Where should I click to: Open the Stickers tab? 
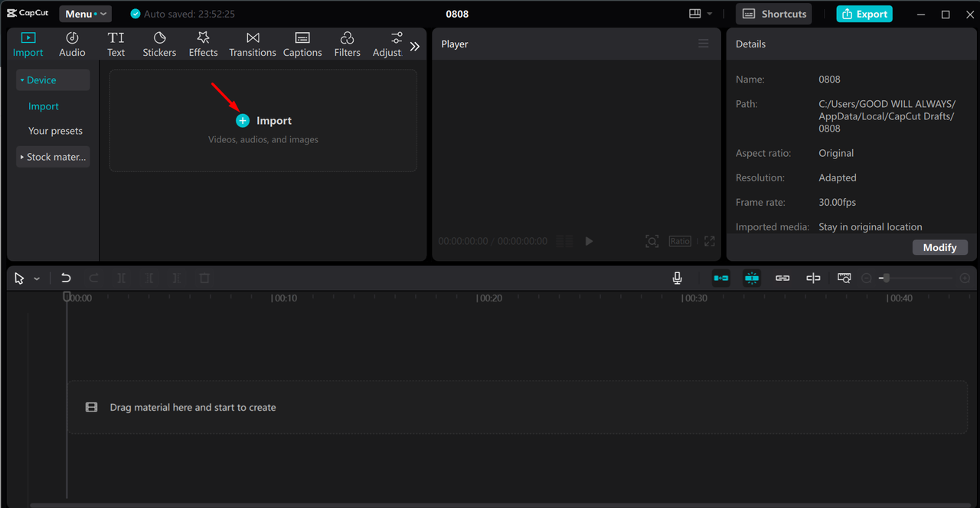(159, 44)
